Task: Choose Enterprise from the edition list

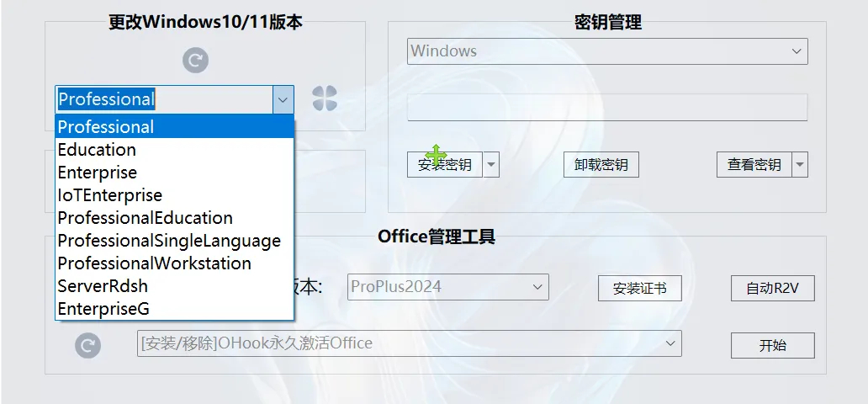Action: [x=174, y=173]
